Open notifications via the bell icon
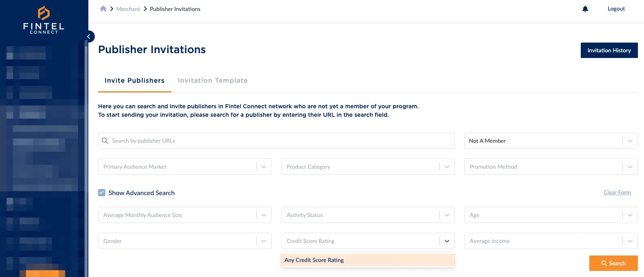 [x=585, y=9]
